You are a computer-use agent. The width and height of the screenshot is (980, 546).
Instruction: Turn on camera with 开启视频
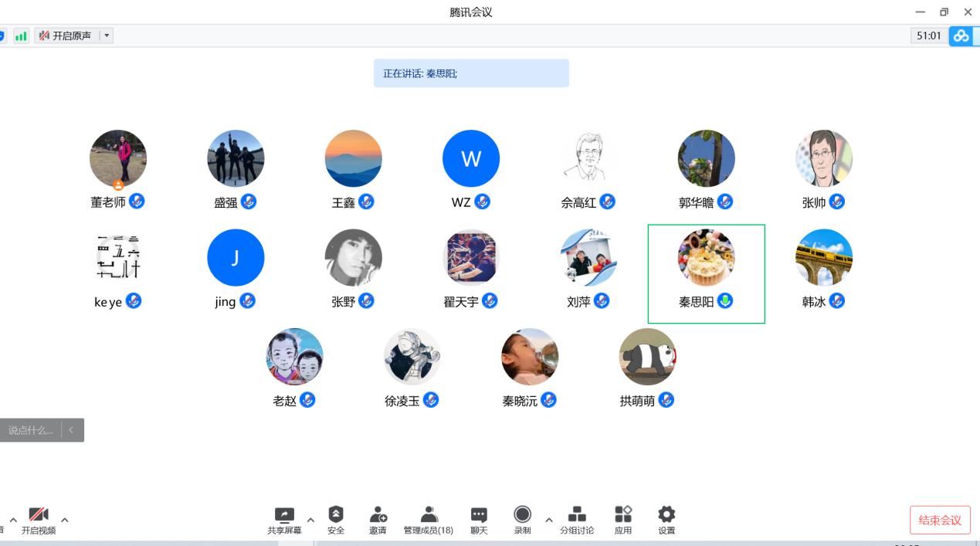click(x=39, y=515)
